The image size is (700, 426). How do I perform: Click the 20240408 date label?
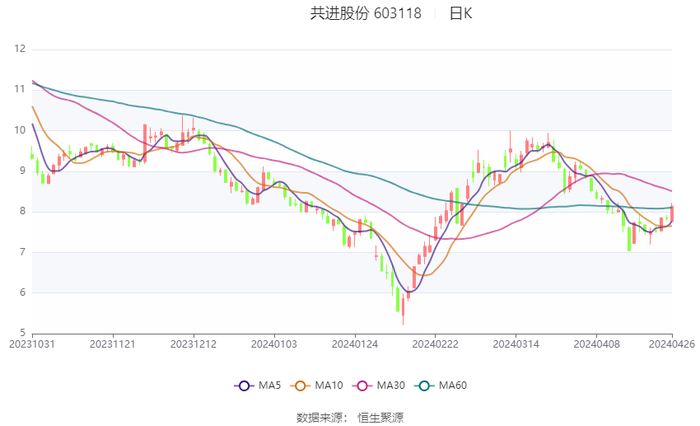point(595,342)
